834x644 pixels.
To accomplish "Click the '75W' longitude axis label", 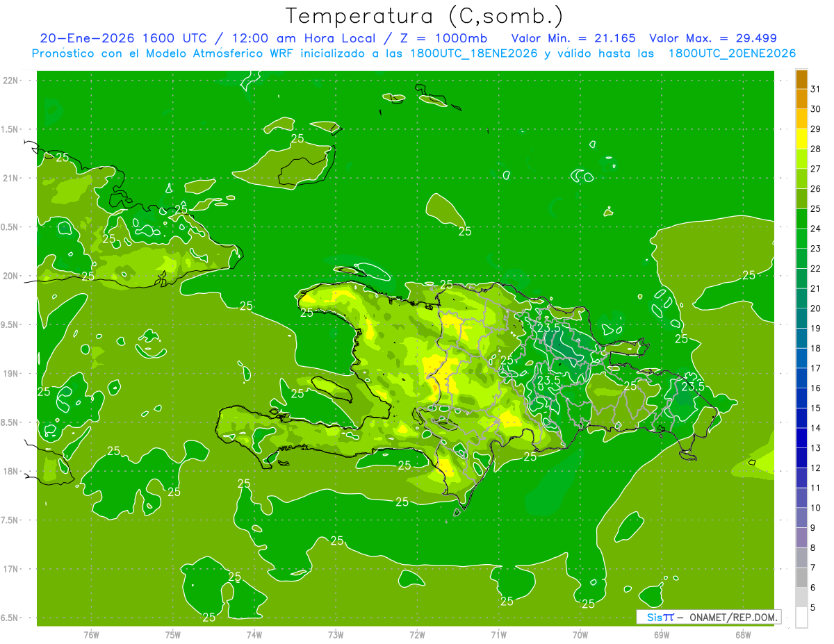I will (x=172, y=635).
